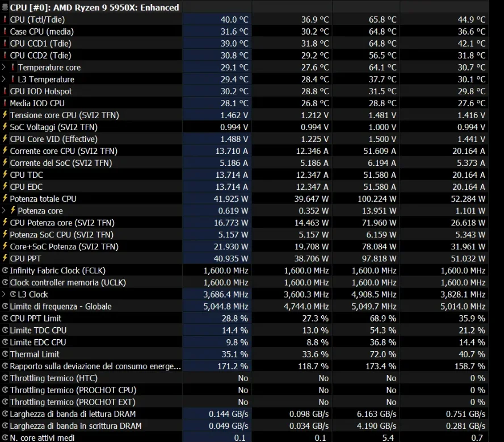Click thermometer icon of CPU CCD2 (Tdie)
This screenshot has width=504, height=442.
tap(5, 55)
